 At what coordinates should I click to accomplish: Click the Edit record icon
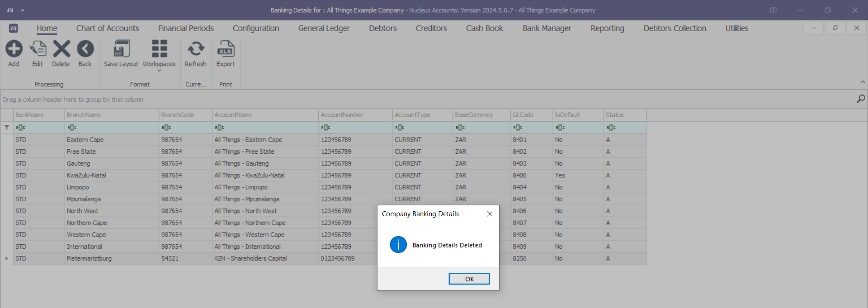(38, 49)
